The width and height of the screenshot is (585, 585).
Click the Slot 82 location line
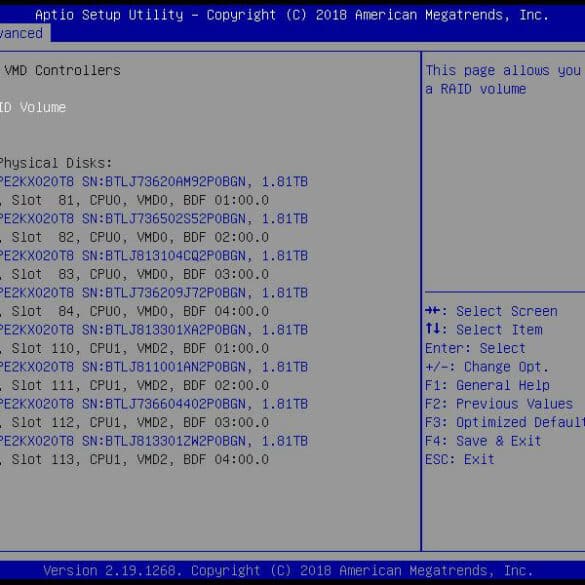(134, 237)
